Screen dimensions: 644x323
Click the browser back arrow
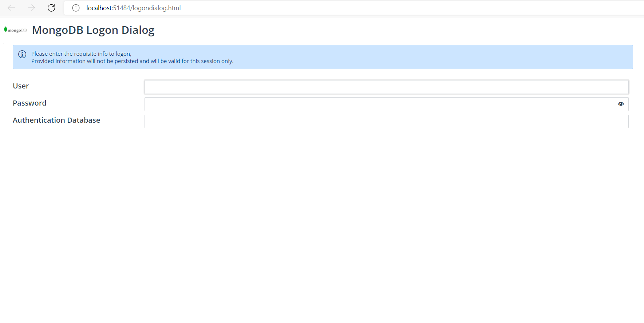pyautogui.click(x=11, y=8)
